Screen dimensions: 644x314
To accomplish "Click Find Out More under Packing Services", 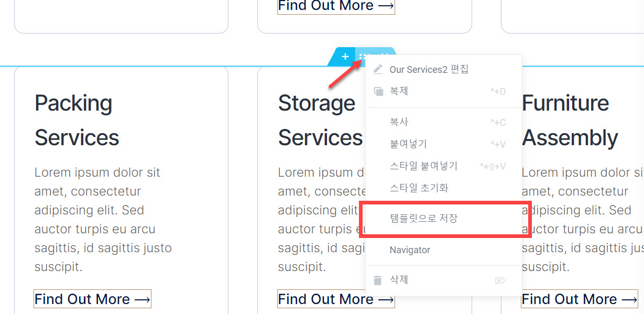I will pyautogui.click(x=92, y=299).
